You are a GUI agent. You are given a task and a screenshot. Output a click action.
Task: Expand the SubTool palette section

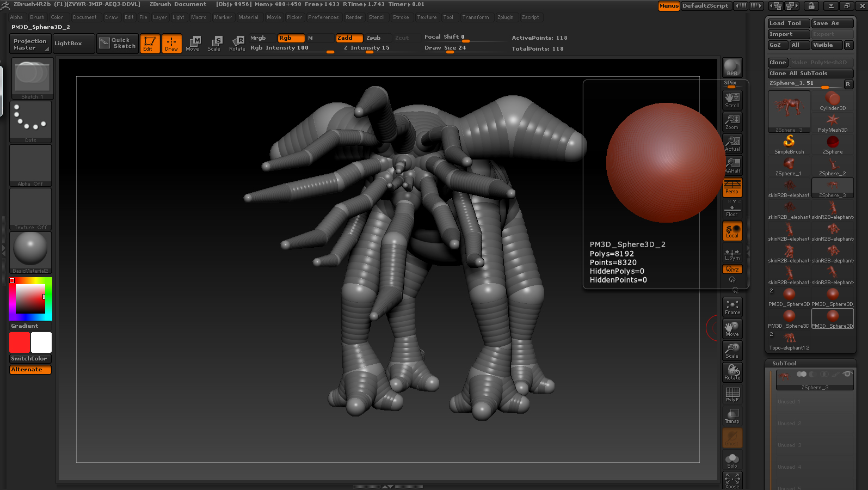[784, 364]
